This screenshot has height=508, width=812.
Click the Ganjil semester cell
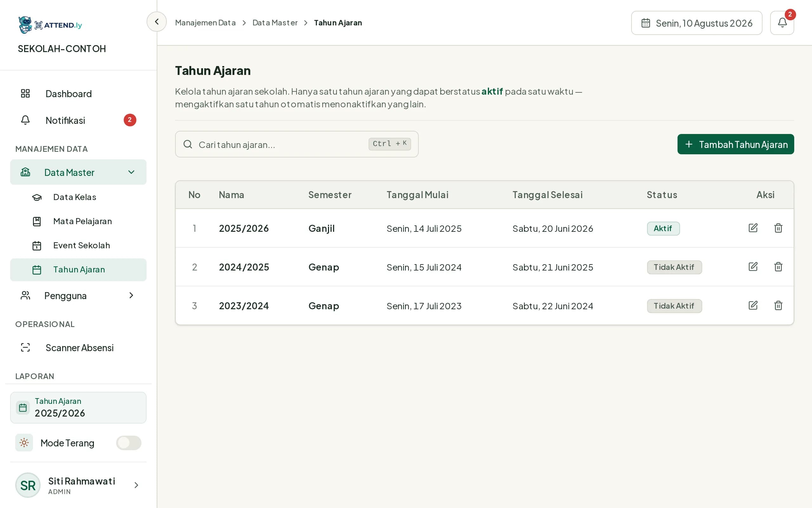pyautogui.click(x=321, y=228)
